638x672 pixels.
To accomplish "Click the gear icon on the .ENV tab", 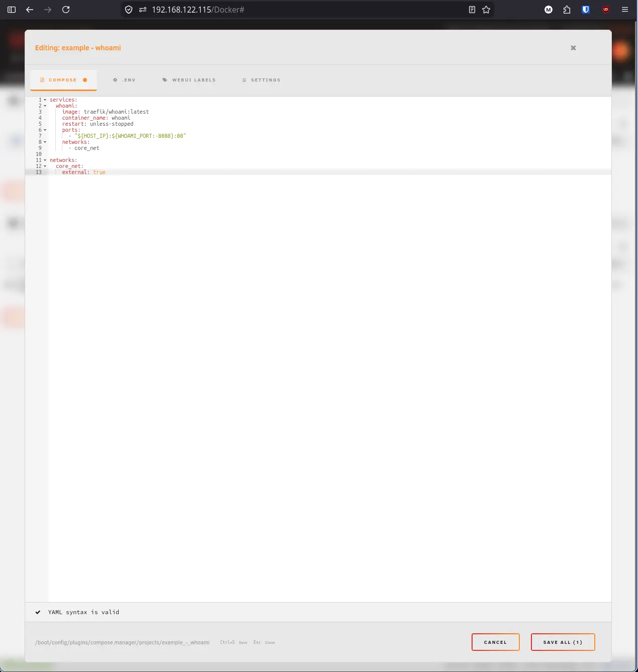I will (x=115, y=80).
